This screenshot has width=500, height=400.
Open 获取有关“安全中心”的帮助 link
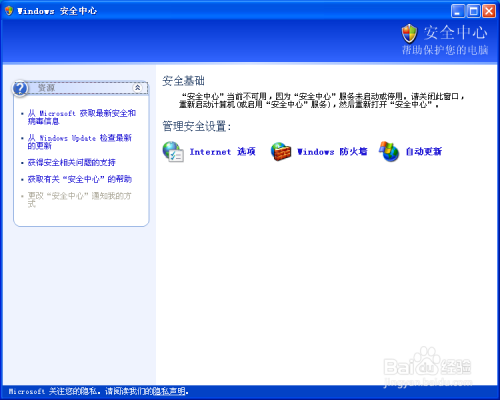(80, 179)
